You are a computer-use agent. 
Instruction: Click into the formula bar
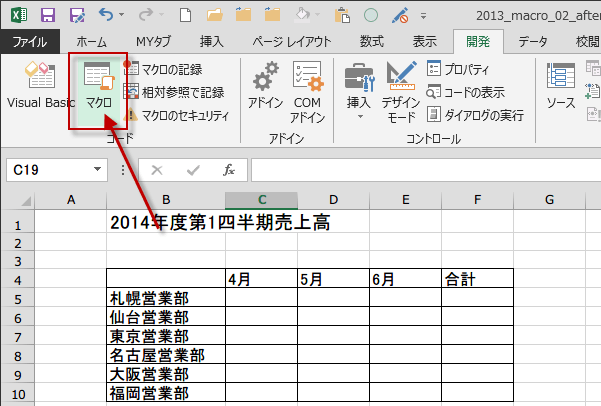click(x=425, y=170)
